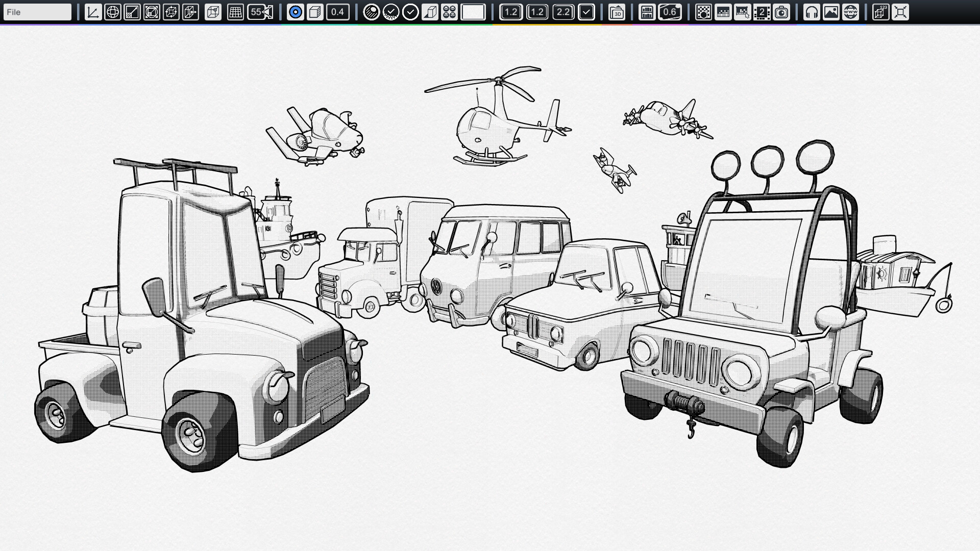Open the File menu field
Viewport: 980px width, 551px height.
37,11
